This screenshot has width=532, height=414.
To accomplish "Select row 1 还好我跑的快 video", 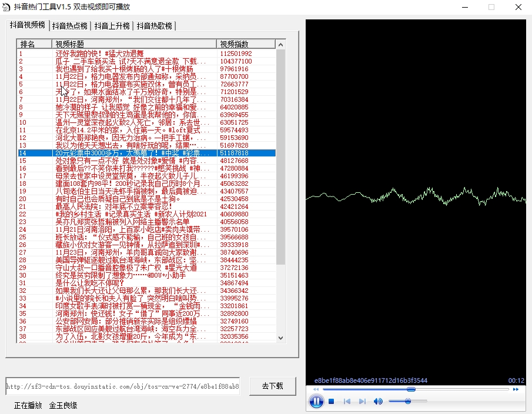I will pos(146,54).
